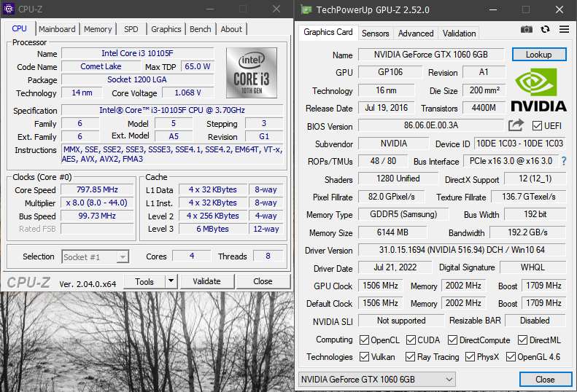This screenshot has height=392, width=577.
Task: Toggle the OpenCL checkbox
Action: tap(364, 340)
